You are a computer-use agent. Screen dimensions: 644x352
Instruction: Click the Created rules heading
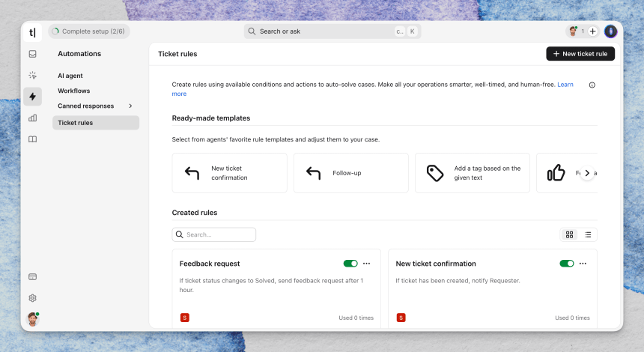pyautogui.click(x=195, y=213)
